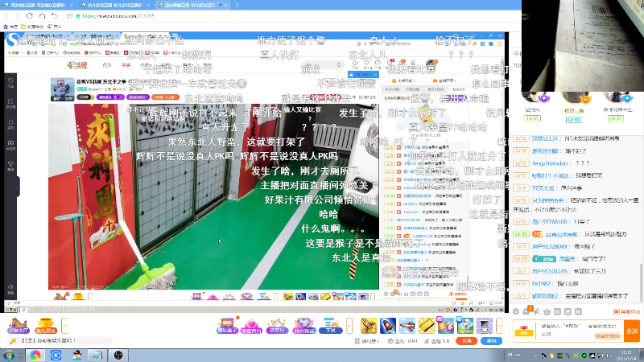
Task: Click the streamer avatar beside stream title
Action: point(63,88)
